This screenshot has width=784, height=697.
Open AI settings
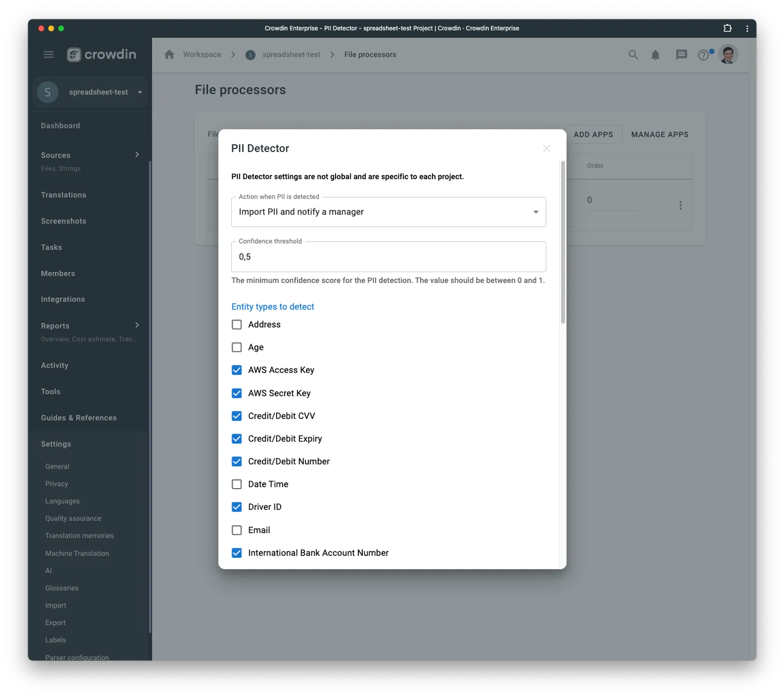(48, 571)
